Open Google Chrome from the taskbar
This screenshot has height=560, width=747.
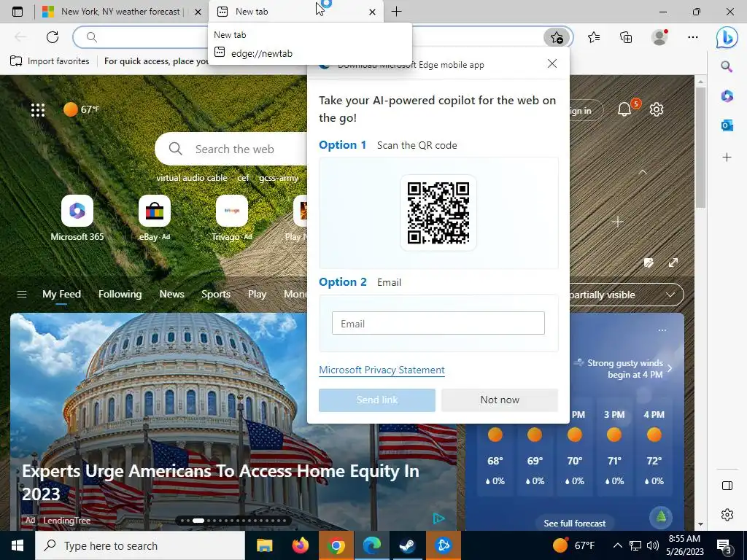click(x=336, y=545)
